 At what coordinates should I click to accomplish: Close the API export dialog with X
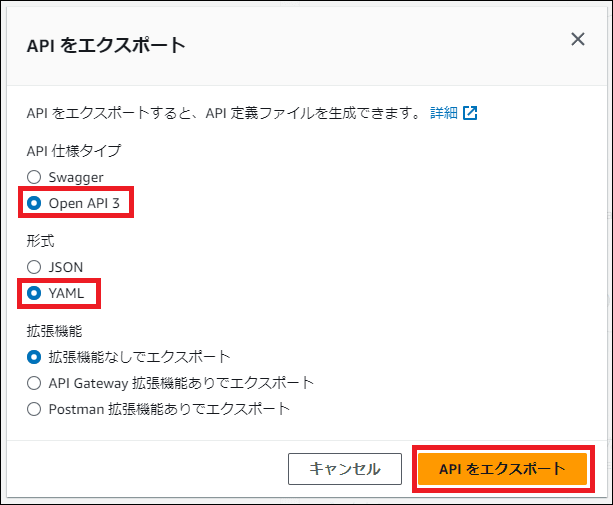(x=577, y=40)
